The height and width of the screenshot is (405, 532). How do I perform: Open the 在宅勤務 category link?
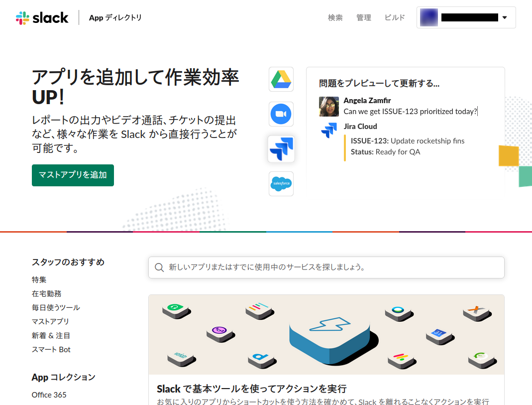[x=46, y=293]
